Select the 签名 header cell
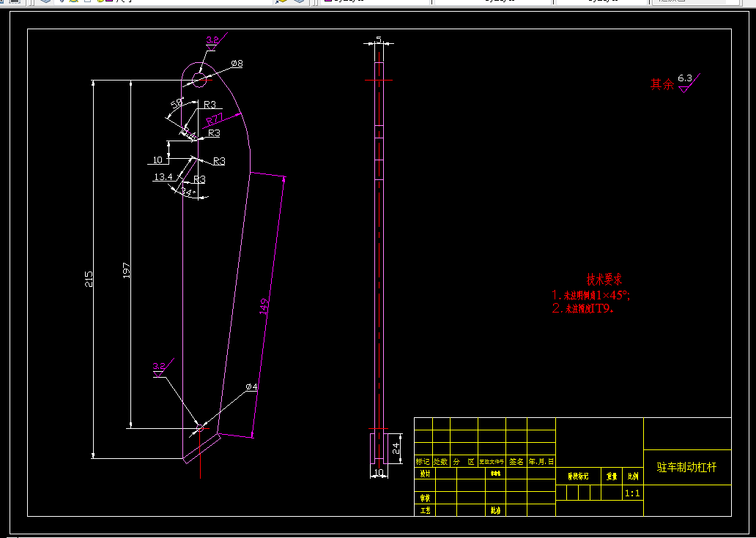 pyautogui.click(x=516, y=461)
